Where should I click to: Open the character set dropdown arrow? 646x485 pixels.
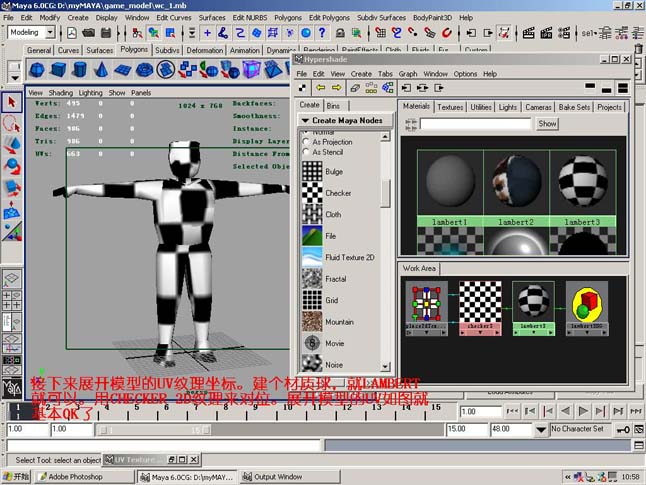(x=541, y=430)
